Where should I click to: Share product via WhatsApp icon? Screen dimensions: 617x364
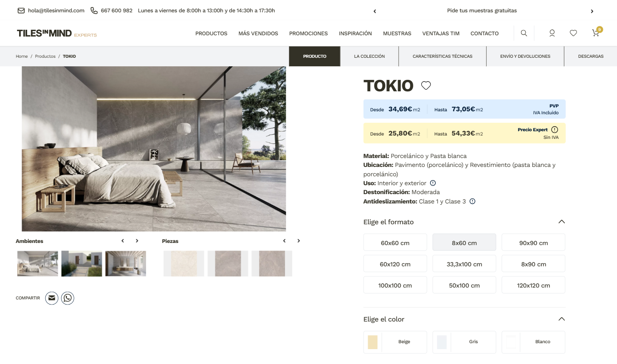(68, 298)
